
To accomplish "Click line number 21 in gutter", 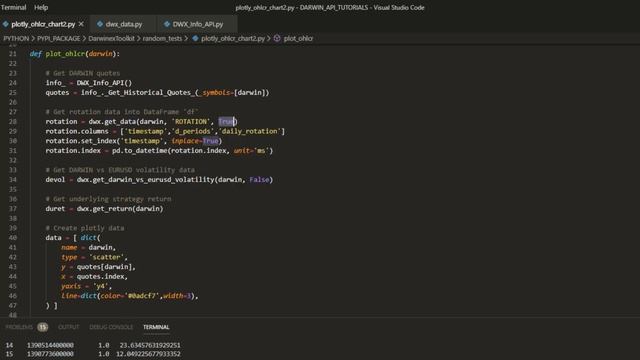I will [13, 54].
